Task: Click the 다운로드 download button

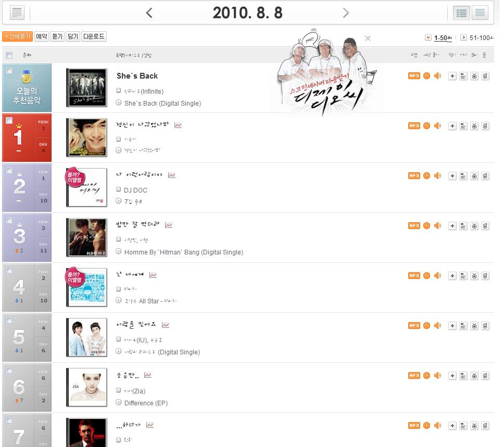Action: tap(94, 36)
